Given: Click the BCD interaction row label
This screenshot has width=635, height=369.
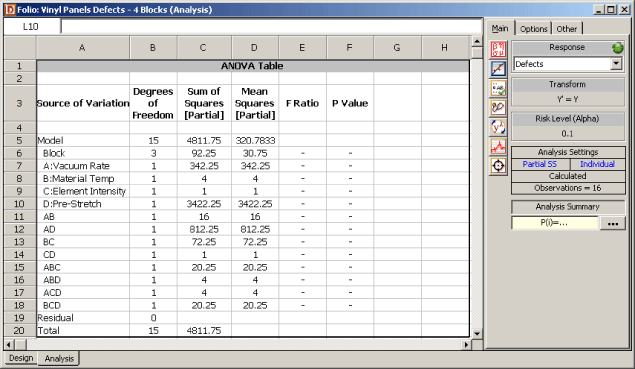Looking at the screenshot, I should point(52,305).
